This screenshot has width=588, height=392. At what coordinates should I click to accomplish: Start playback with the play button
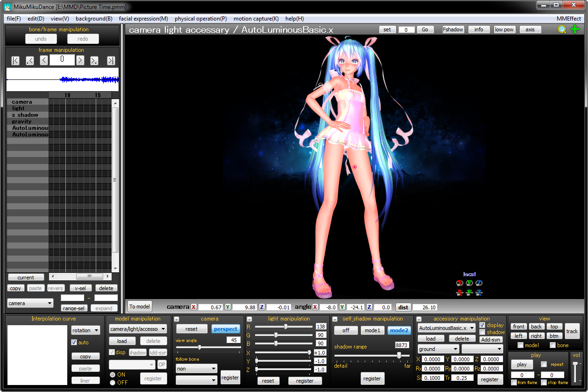point(522,364)
